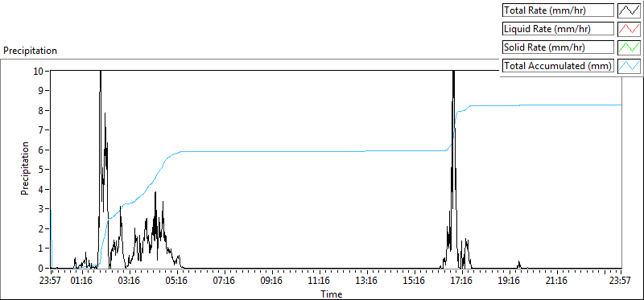Screen dimensions: 644x300
Task: Click the 11:16 time axis label
Action: pyautogui.click(x=320, y=282)
